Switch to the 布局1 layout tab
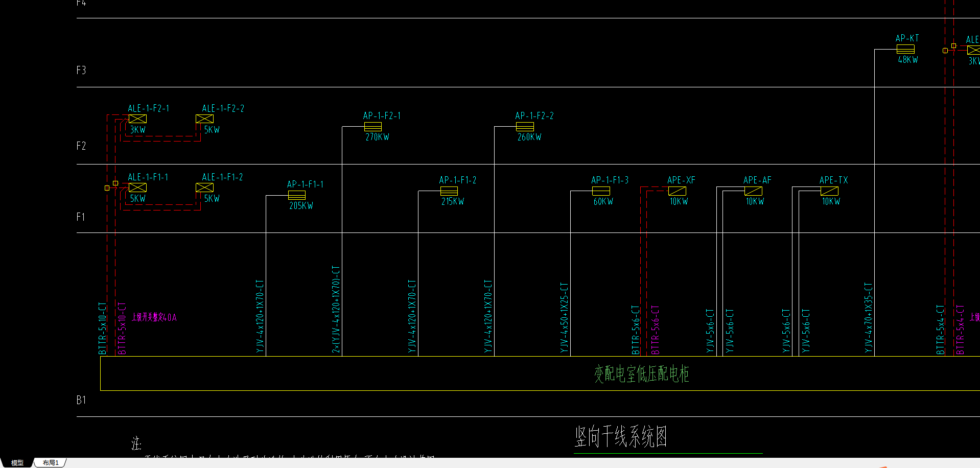 click(x=51, y=462)
